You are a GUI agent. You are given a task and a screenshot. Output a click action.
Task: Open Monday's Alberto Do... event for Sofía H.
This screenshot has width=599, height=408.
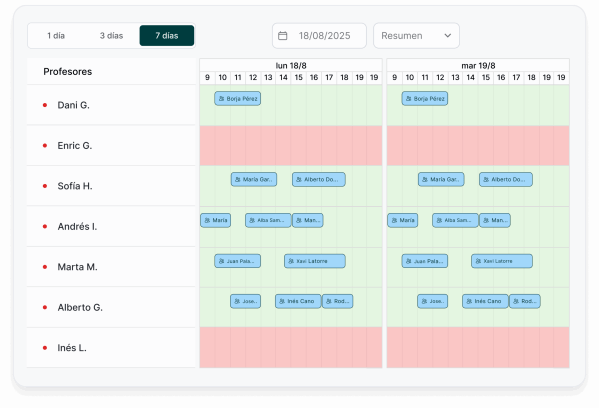point(319,179)
